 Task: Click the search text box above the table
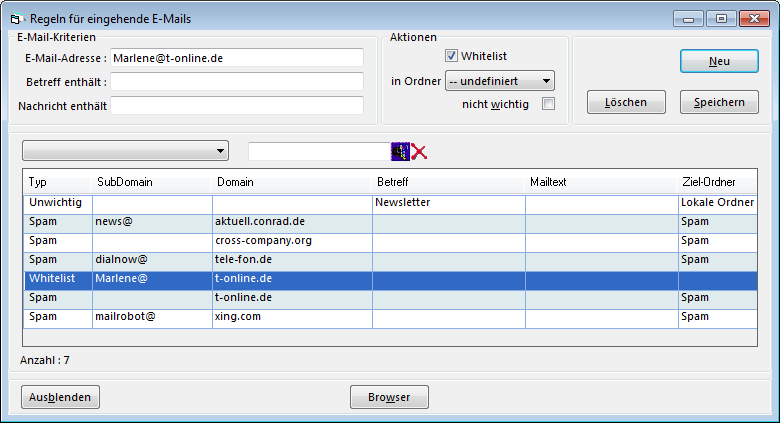pos(318,151)
